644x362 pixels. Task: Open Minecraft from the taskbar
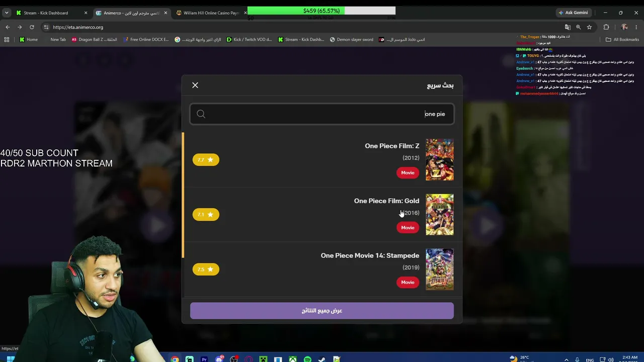[x=263, y=359]
